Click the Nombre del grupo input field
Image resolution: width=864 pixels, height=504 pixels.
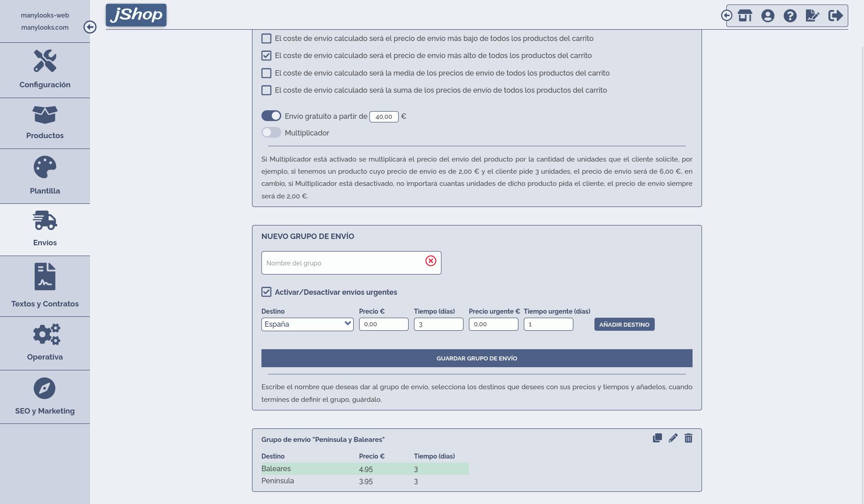pyautogui.click(x=351, y=263)
